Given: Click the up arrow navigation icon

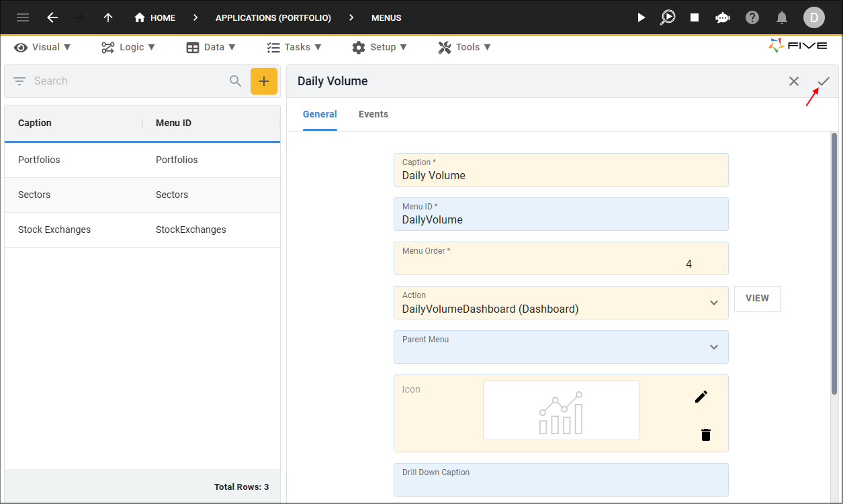Looking at the screenshot, I should point(108,17).
